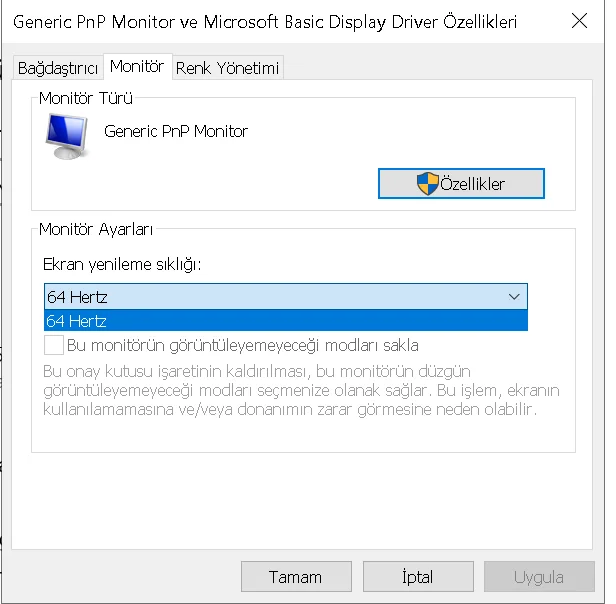Viewport: 616px width, 604px height.
Task: Click the shield icon on Özellikler button
Action: 427,184
